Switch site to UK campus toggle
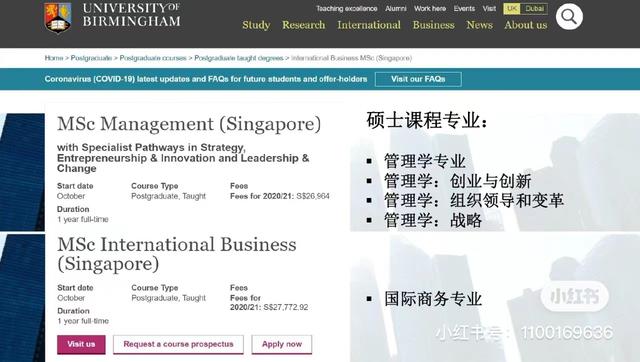The image size is (640, 362). pos(512,9)
